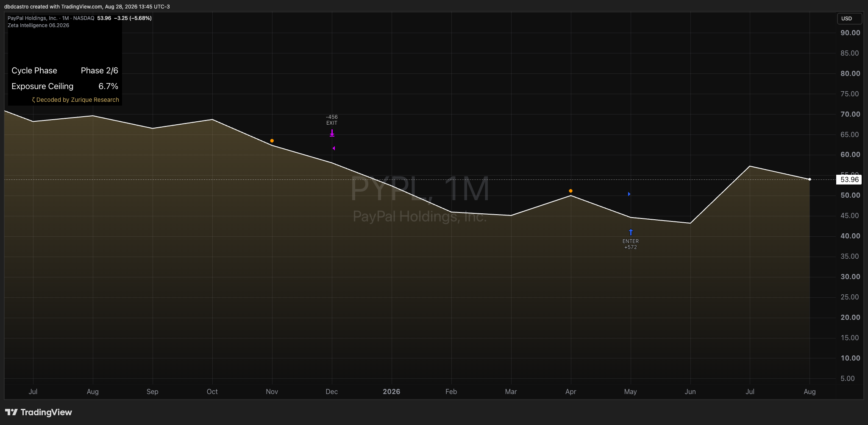Click the "20.00" price axis label
This screenshot has height=425, width=868.
coord(850,317)
